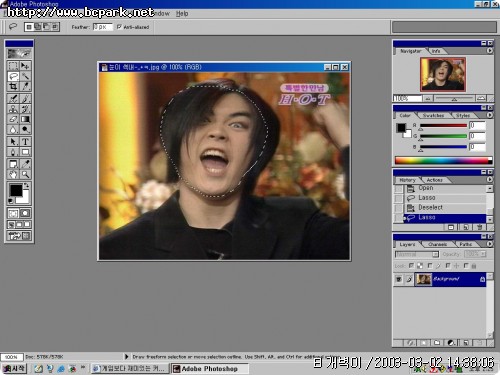The image size is (500, 375).
Task: Toggle lock image pixels checkbox
Action: point(430,266)
